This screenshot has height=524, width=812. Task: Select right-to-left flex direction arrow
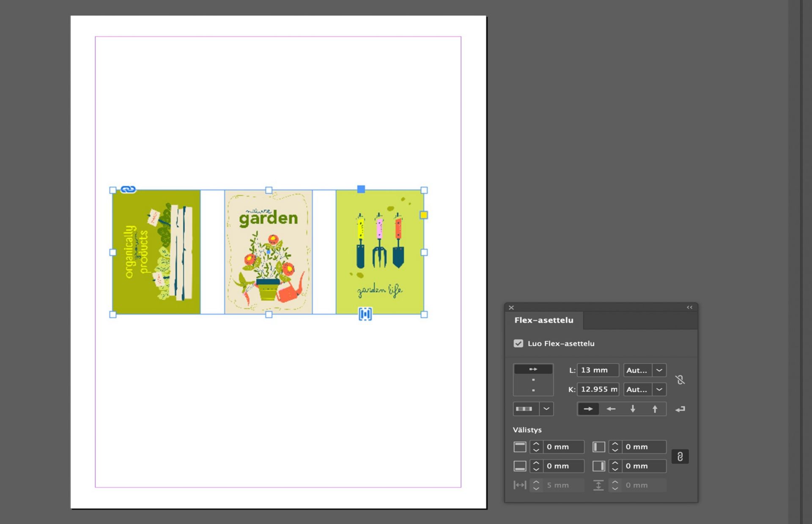click(611, 409)
